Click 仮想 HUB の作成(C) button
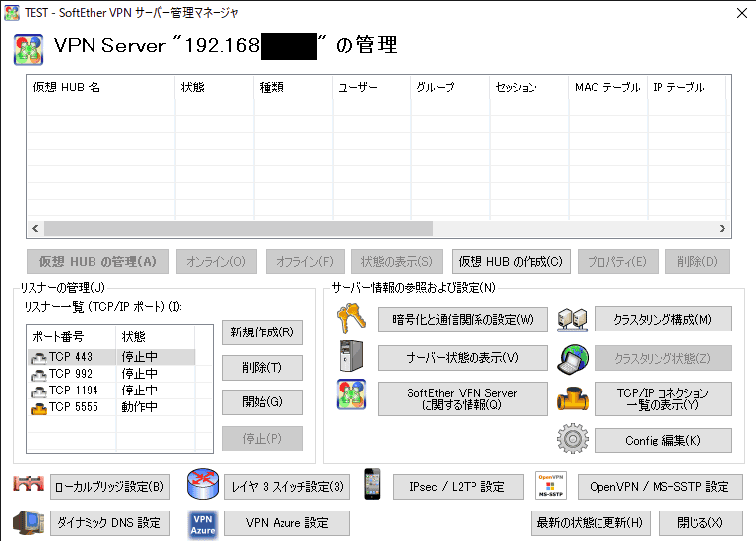 [x=511, y=262]
